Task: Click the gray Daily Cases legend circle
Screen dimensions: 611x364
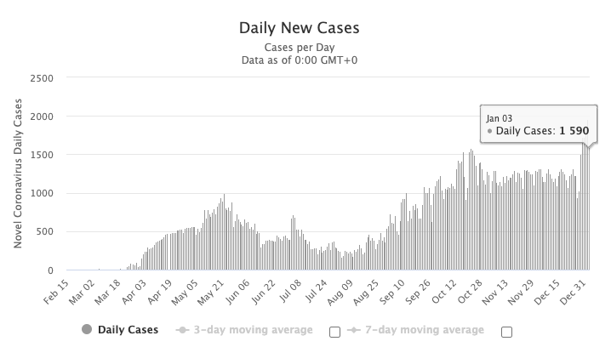Action: (87, 330)
